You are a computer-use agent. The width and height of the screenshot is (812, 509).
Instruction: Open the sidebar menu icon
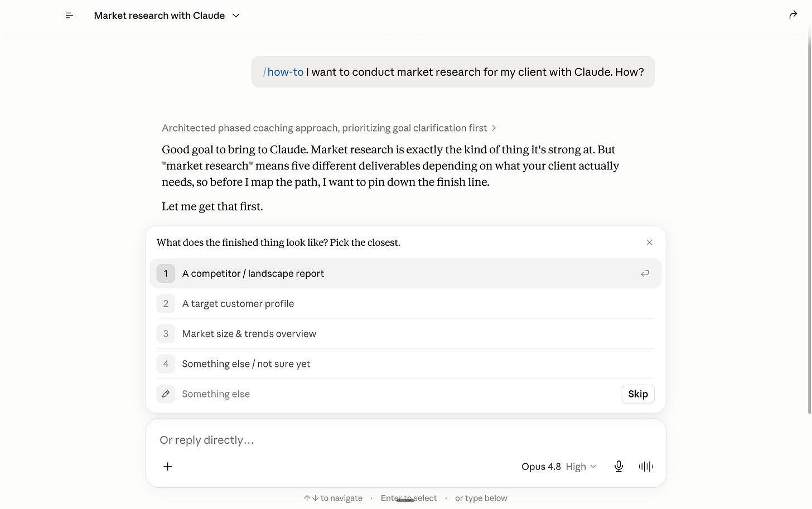[69, 16]
